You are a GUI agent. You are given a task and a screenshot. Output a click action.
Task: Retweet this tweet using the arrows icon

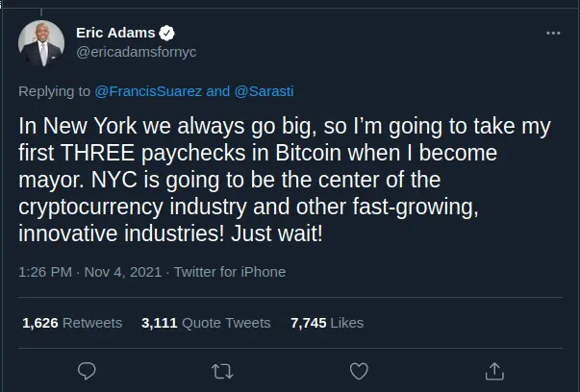[x=222, y=370]
